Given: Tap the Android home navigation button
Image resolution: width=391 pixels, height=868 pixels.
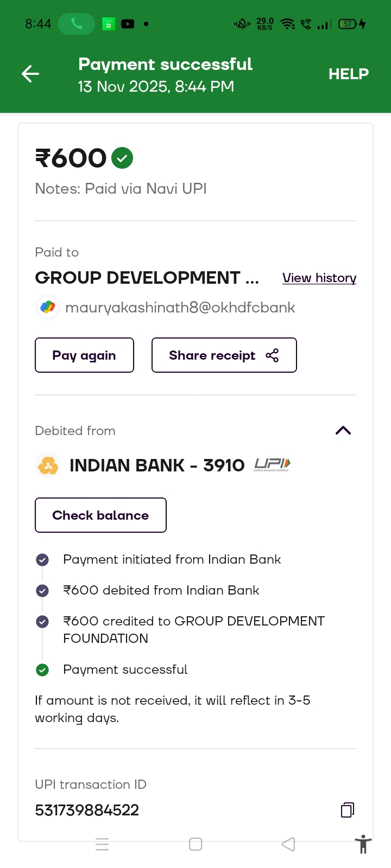Looking at the screenshot, I should click(195, 844).
